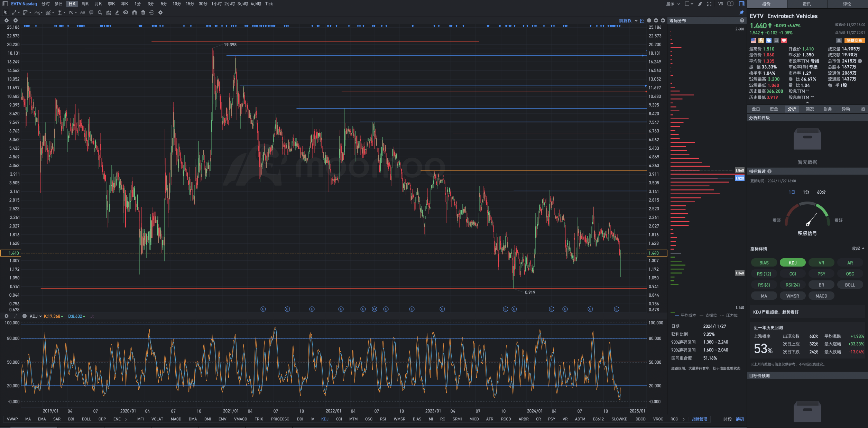Delete all drawings with trash icon
This screenshot has height=428, width=868.
click(143, 12)
